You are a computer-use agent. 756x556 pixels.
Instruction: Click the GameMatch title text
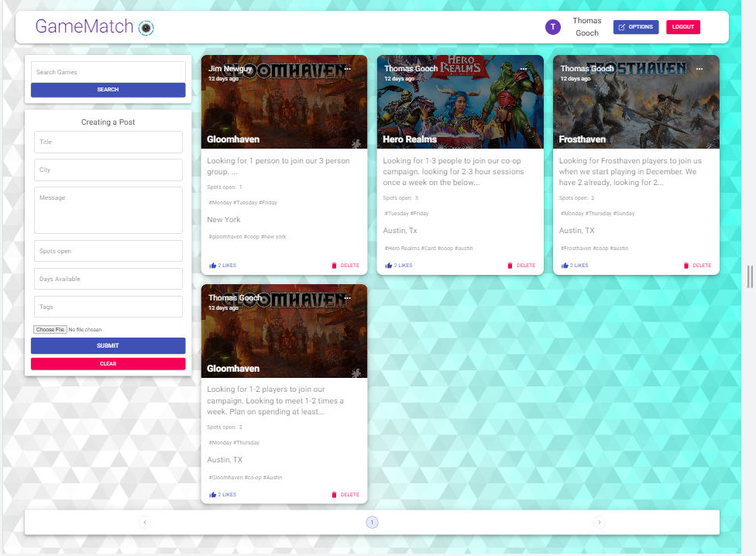click(x=84, y=26)
